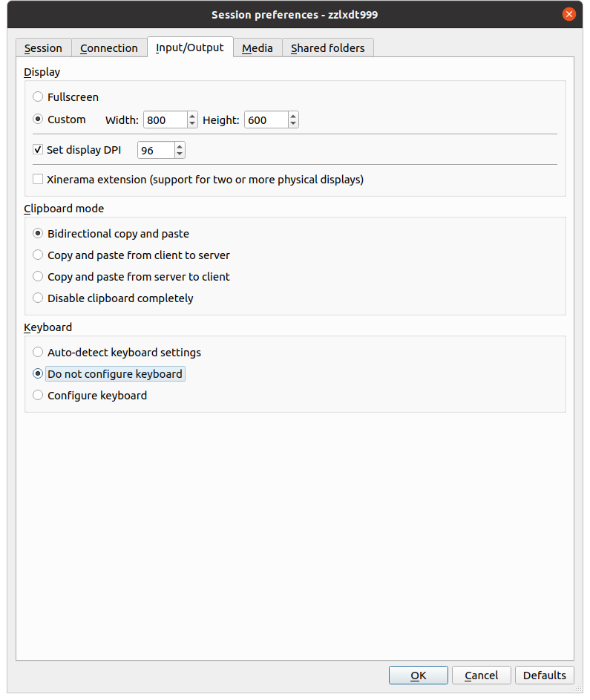Click the Width input field
The height and width of the screenshot is (700, 590).
(x=165, y=120)
